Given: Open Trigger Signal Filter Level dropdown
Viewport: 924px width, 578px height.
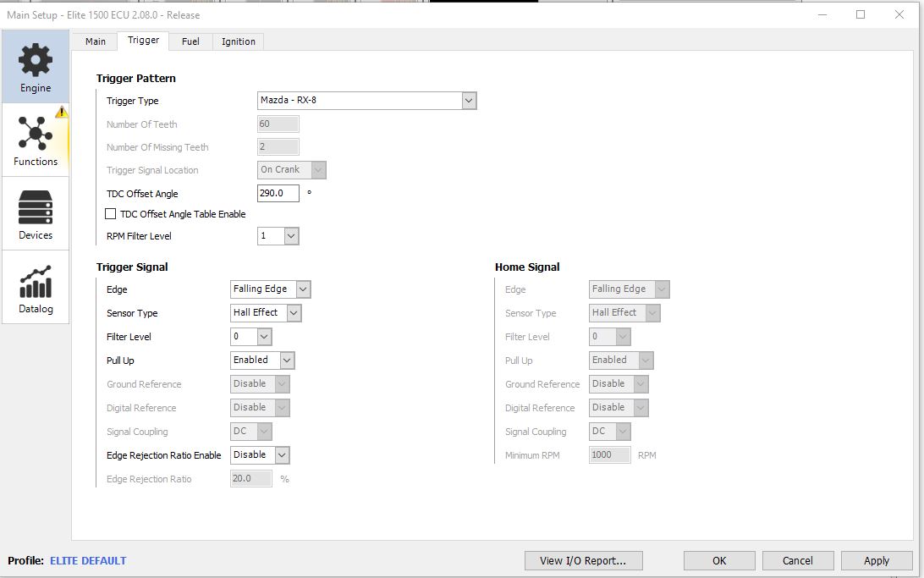Looking at the screenshot, I should click(264, 337).
